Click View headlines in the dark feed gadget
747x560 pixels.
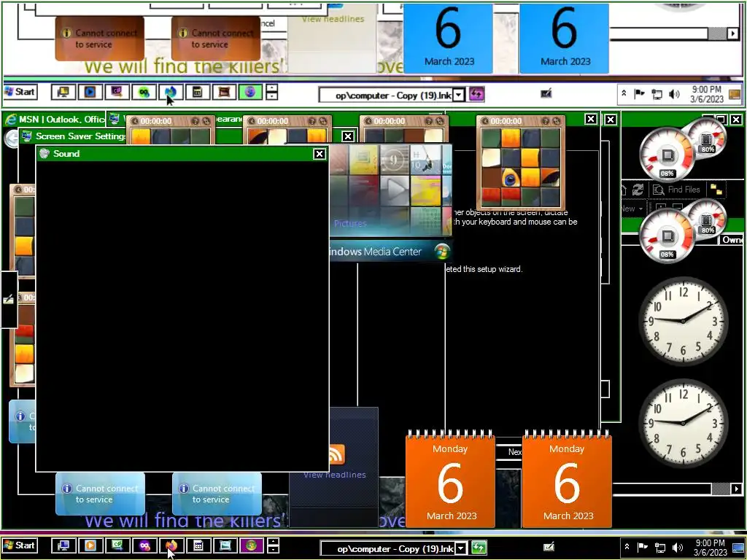point(335,475)
